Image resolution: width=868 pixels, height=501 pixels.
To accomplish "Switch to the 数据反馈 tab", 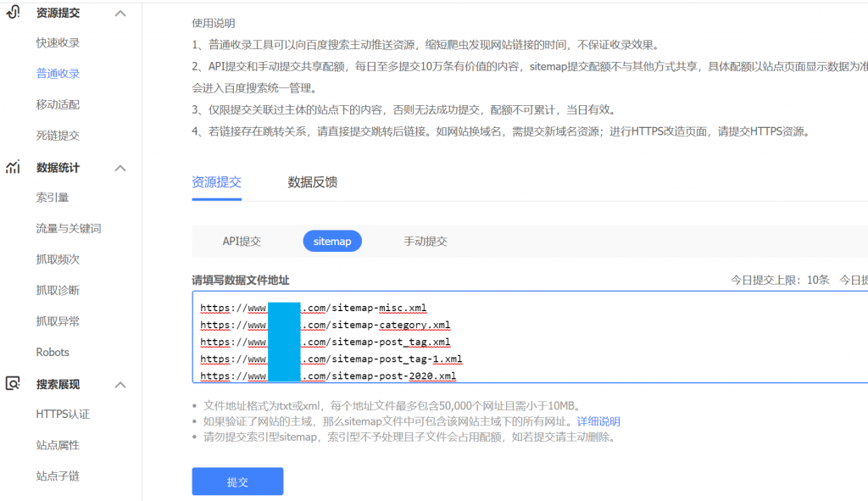I will tap(313, 182).
